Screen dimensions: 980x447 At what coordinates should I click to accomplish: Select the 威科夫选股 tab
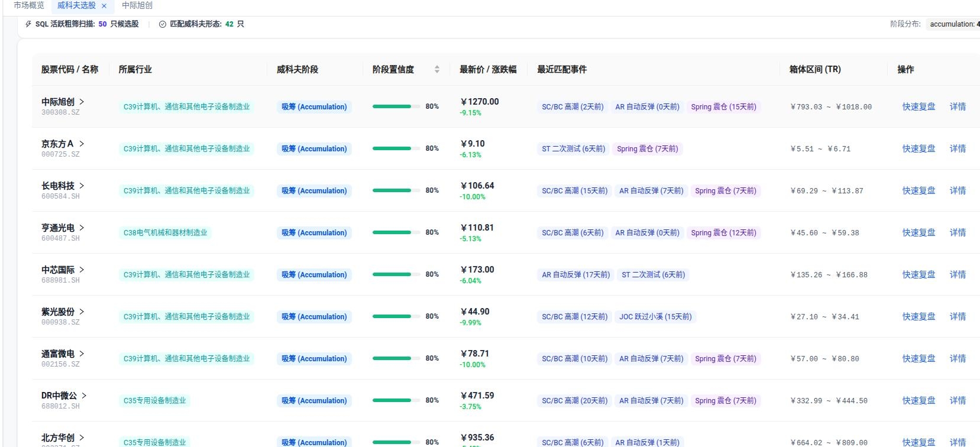[x=76, y=5]
